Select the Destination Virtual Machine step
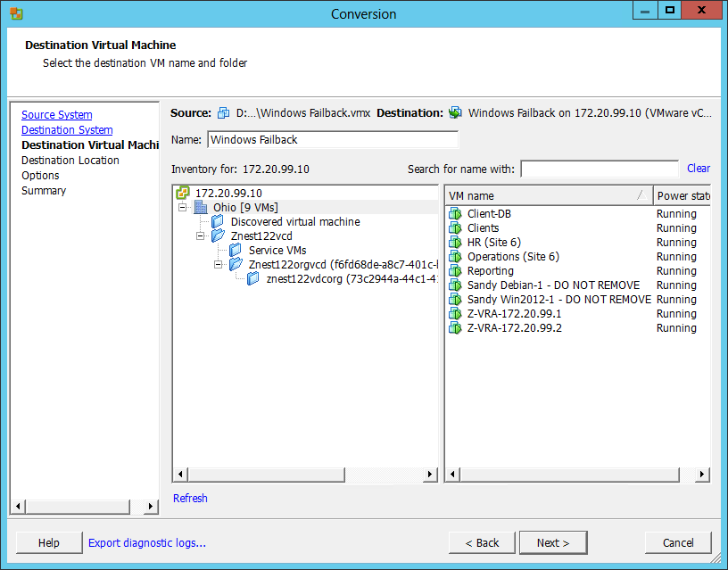The image size is (728, 570). coord(90,145)
